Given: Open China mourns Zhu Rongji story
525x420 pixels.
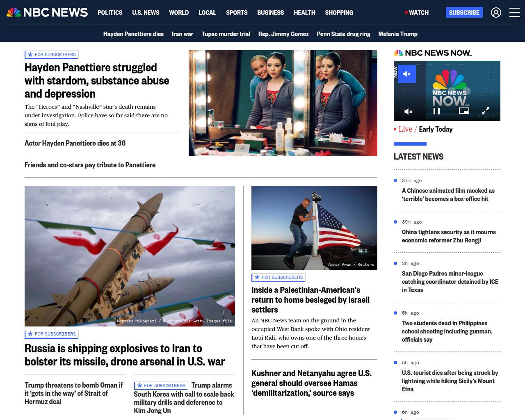Looking at the screenshot, I should pyautogui.click(x=449, y=236).
